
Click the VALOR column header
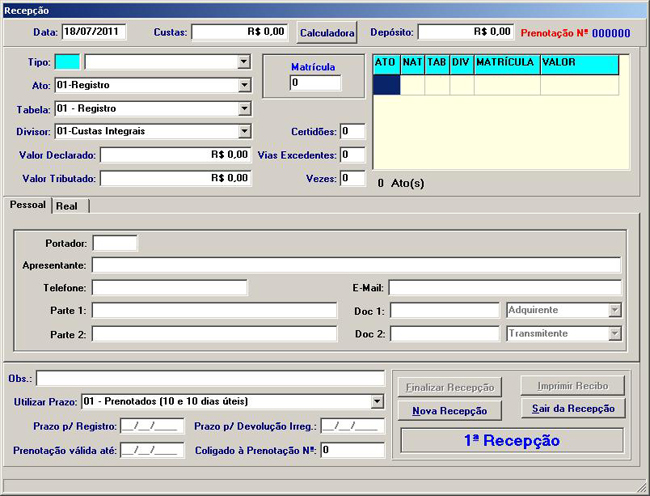580,65
